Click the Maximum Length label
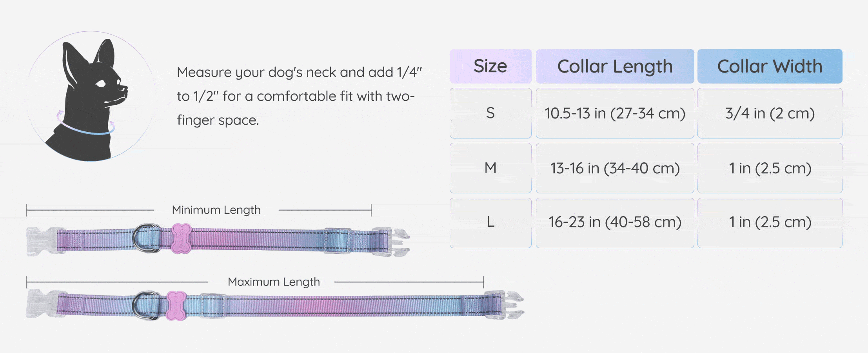This screenshot has height=353, width=868. (x=274, y=282)
